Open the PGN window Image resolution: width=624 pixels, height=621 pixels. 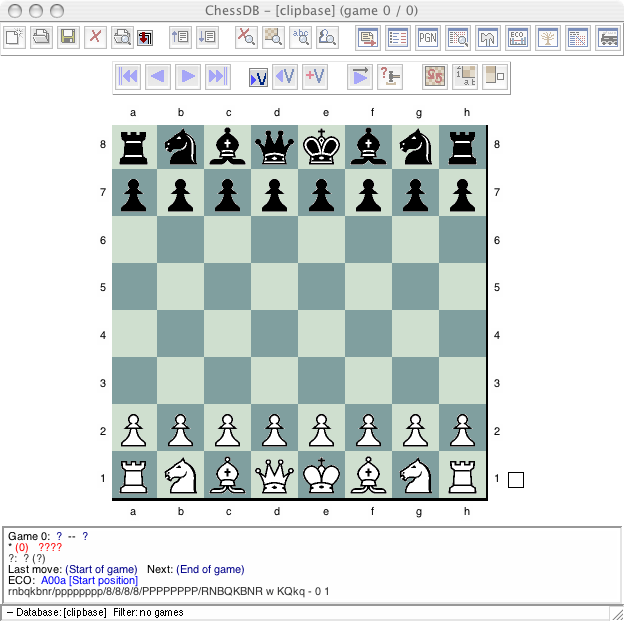pos(428,38)
